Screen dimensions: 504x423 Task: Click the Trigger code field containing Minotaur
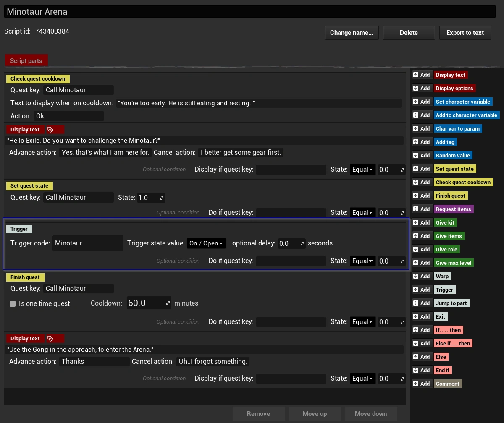[x=88, y=243]
